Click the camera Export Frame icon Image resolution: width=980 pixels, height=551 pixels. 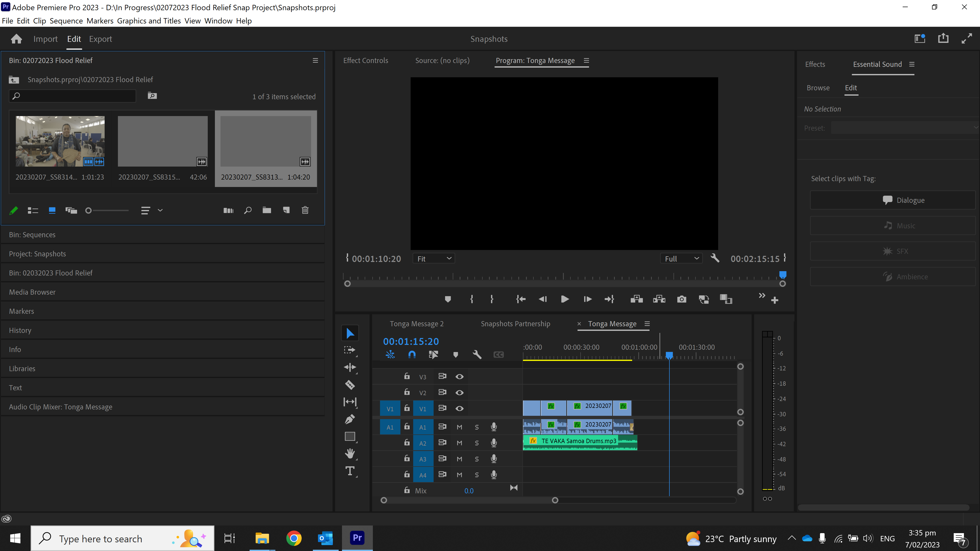681,299
